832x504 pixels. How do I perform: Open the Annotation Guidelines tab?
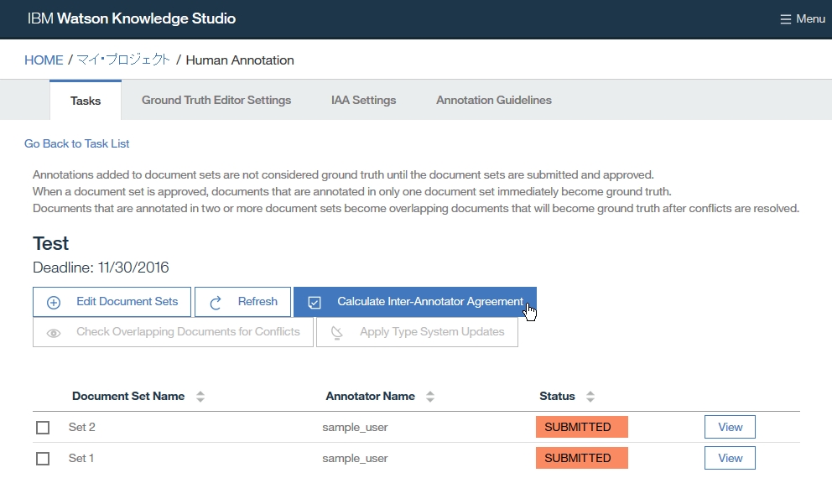pyautogui.click(x=494, y=100)
